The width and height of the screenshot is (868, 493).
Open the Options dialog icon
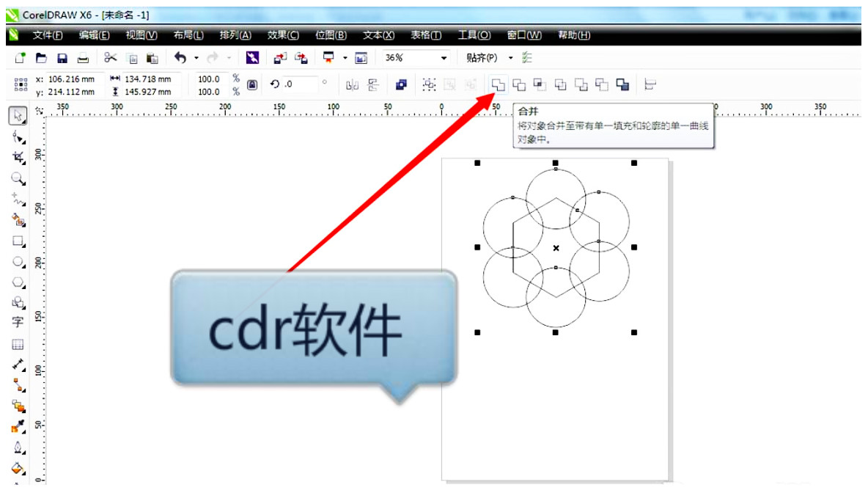point(526,58)
